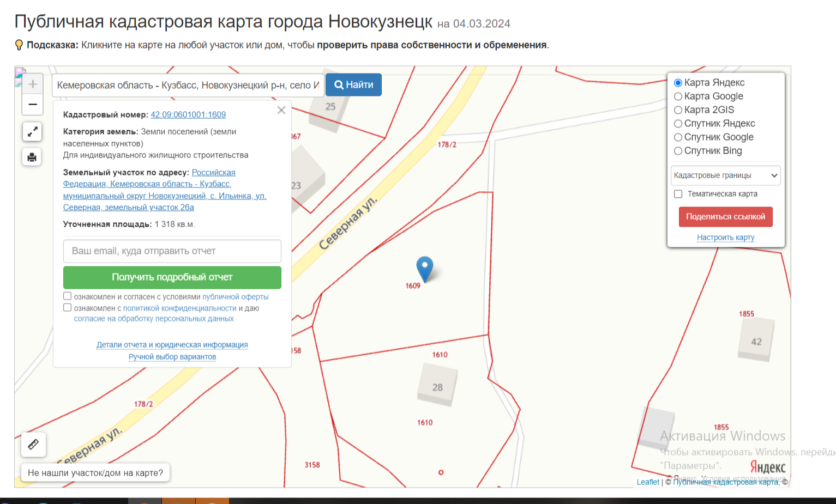The image size is (836, 504).
Task: Click the Категория земель text line
Action: [x=150, y=137]
